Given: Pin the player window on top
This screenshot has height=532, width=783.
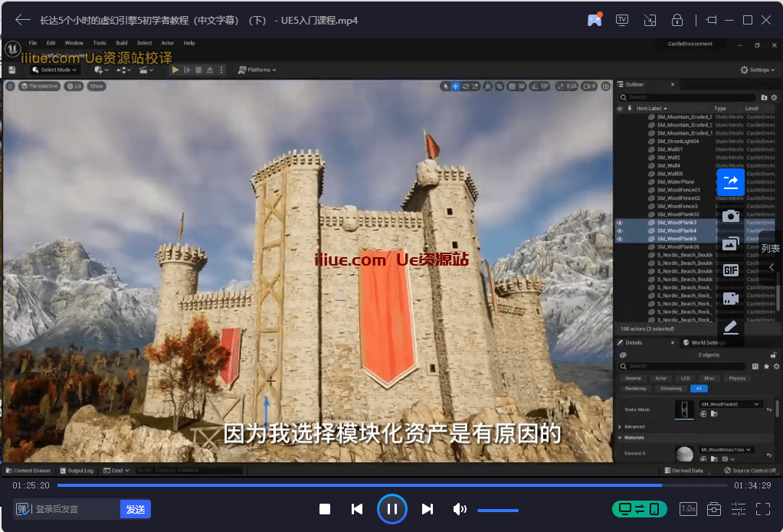Looking at the screenshot, I should tap(711, 20).
